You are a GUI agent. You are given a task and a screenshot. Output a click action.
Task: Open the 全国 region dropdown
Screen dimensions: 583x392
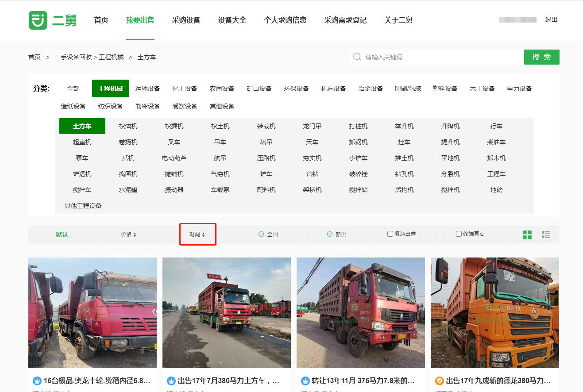coord(268,234)
